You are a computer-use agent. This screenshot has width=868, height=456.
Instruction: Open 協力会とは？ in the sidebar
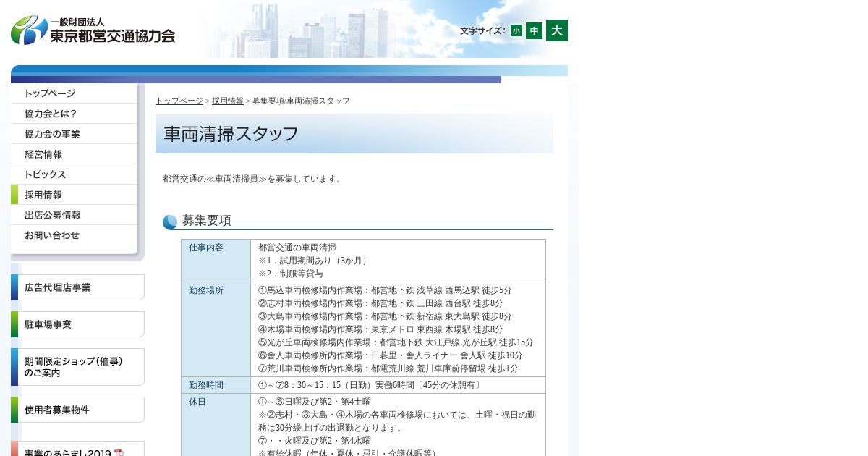74,114
